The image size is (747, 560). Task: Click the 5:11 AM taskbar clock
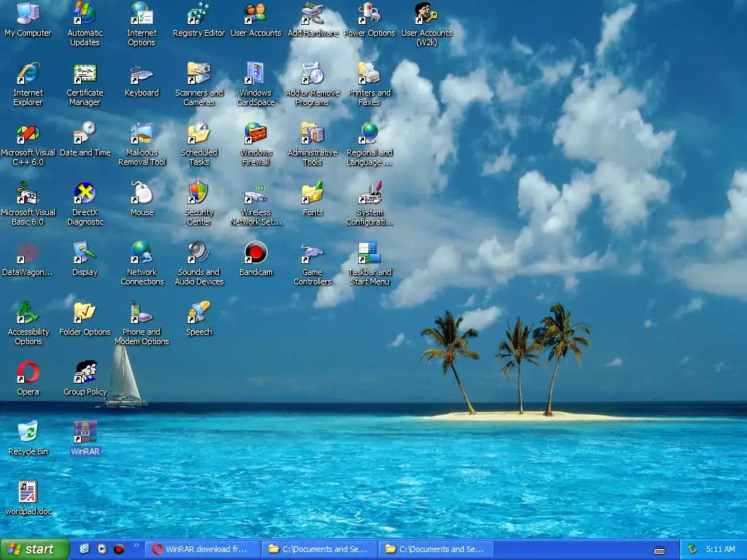click(720, 550)
